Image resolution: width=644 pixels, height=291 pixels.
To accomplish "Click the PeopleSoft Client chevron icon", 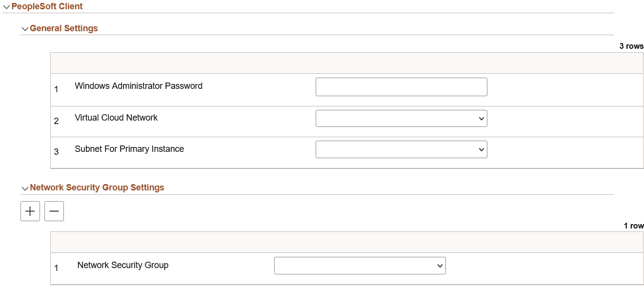I will [6, 6].
